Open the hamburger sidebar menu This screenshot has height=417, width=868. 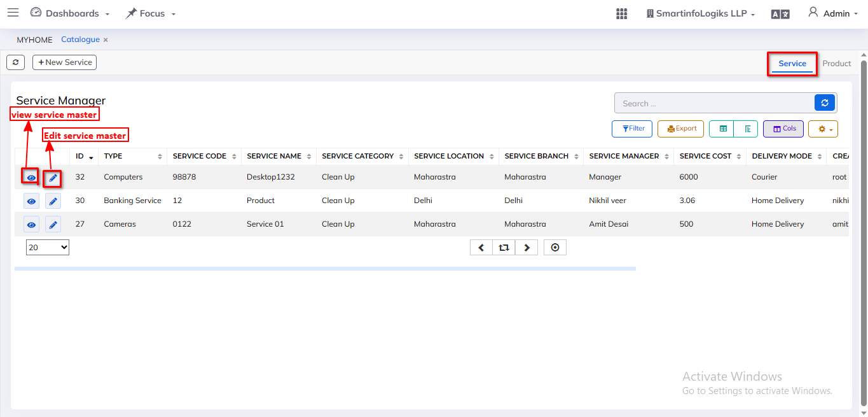click(13, 13)
